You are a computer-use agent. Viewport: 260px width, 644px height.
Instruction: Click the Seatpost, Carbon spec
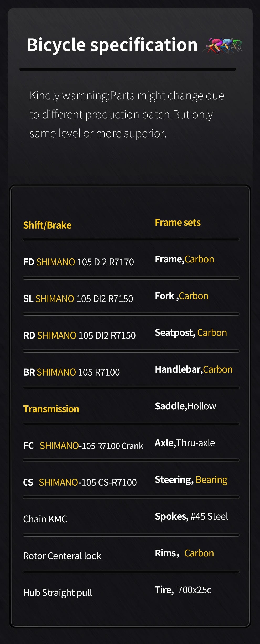[x=191, y=333]
